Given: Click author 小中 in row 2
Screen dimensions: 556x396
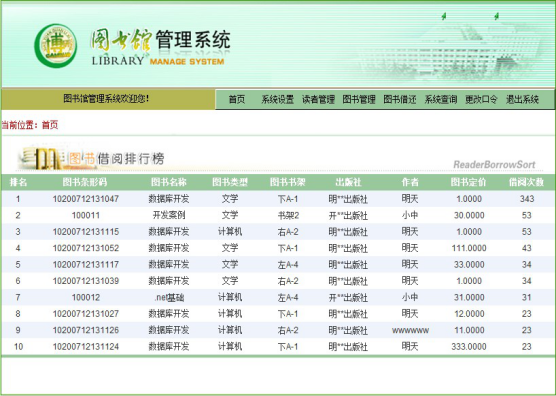Looking at the screenshot, I should tap(410, 215).
